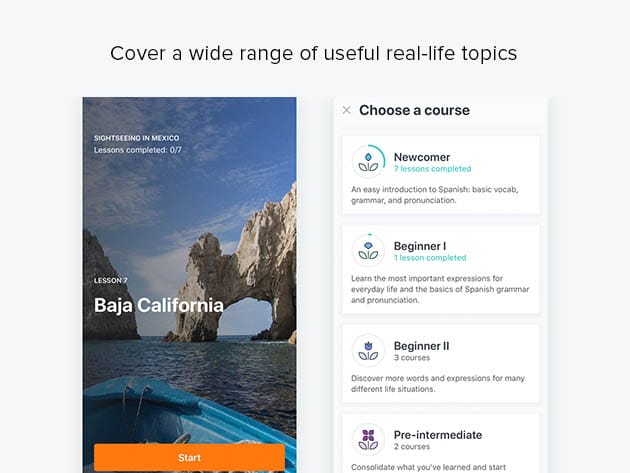Click '2 courses' under Pre-intermediate

[412, 446]
